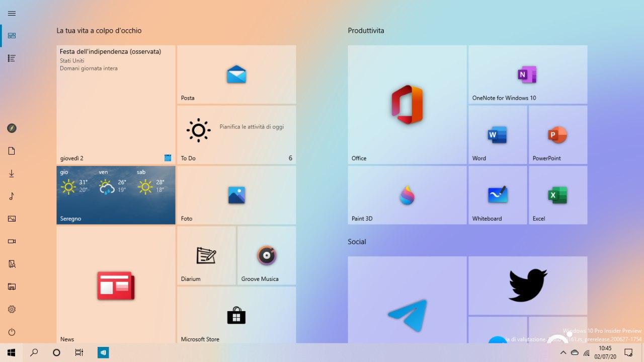The width and height of the screenshot is (644, 362).
Task: Open Task View from the taskbar
Action: pyautogui.click(x=79, y=353)
